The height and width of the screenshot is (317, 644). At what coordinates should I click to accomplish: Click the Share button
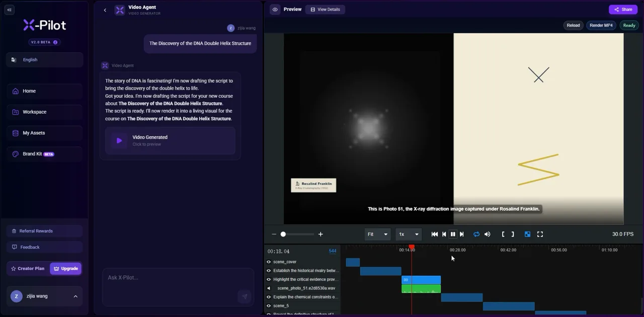click(x=623, y=10)
